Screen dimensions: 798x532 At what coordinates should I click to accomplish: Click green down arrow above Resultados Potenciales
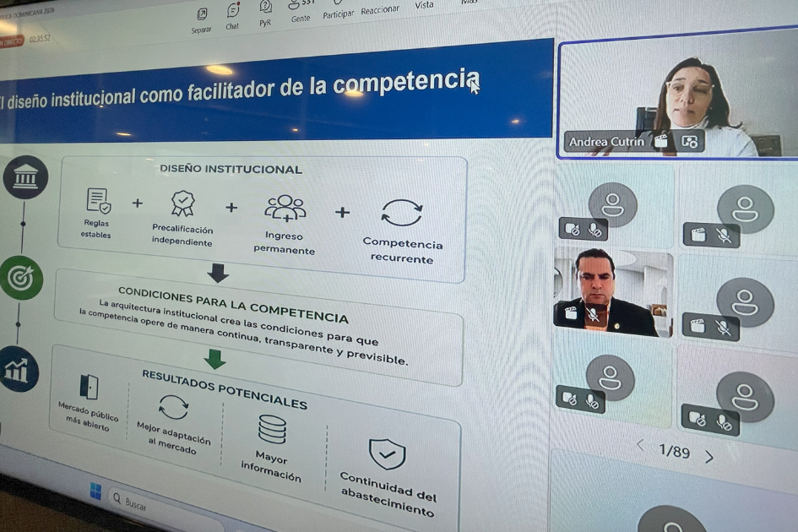point(214,359)
